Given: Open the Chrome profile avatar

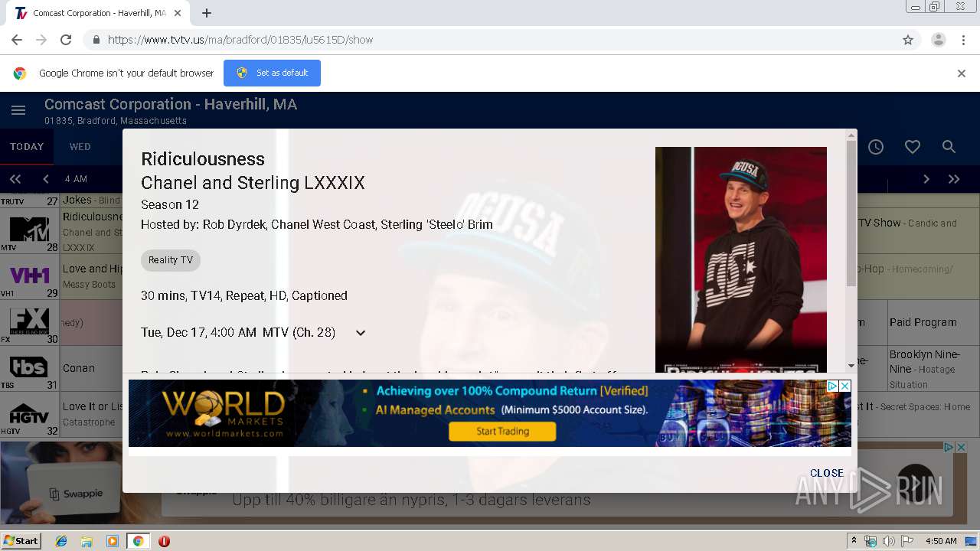Looking at the screenshot, I should (938, 40).
